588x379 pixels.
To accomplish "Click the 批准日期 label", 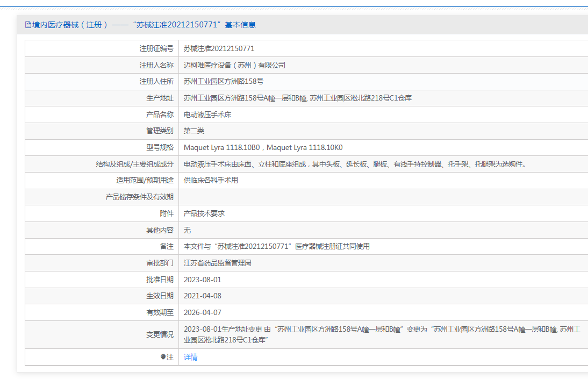I will [160, 280].
